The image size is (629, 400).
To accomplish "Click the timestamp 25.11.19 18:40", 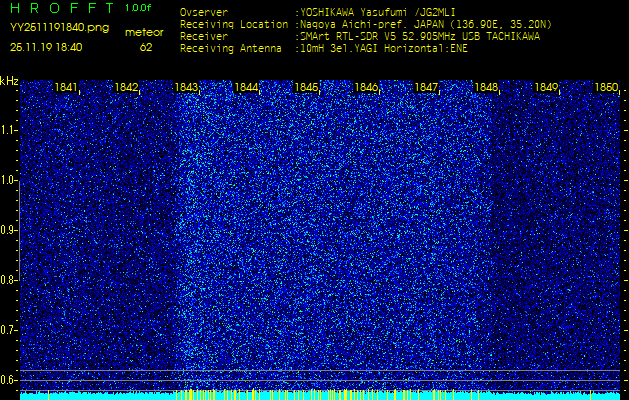I will 46,47.
